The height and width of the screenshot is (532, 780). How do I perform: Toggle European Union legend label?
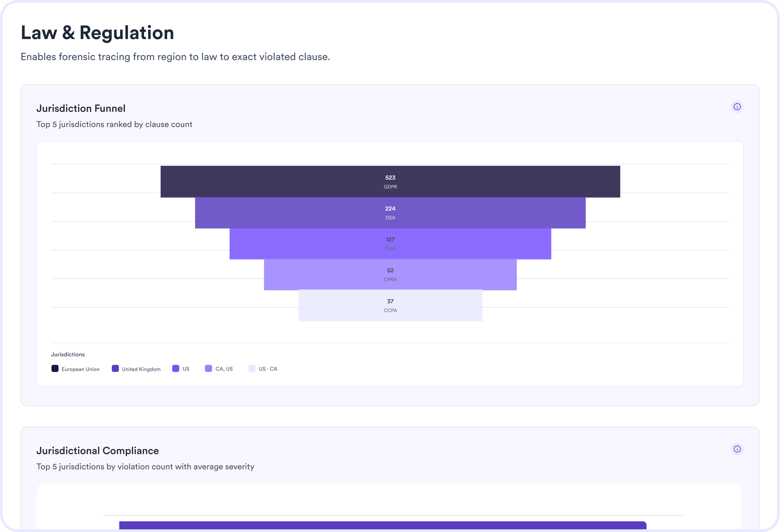click(80, 369)
